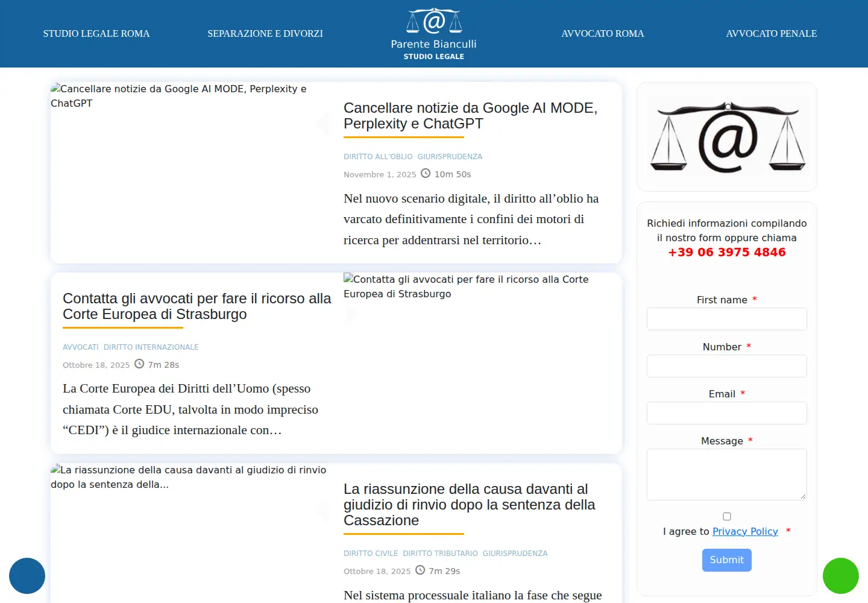Screen dimensions: 868x603
Task: Open the Giurisprudenza tag under the riassunzione article
Action: (x=515, y=554)
